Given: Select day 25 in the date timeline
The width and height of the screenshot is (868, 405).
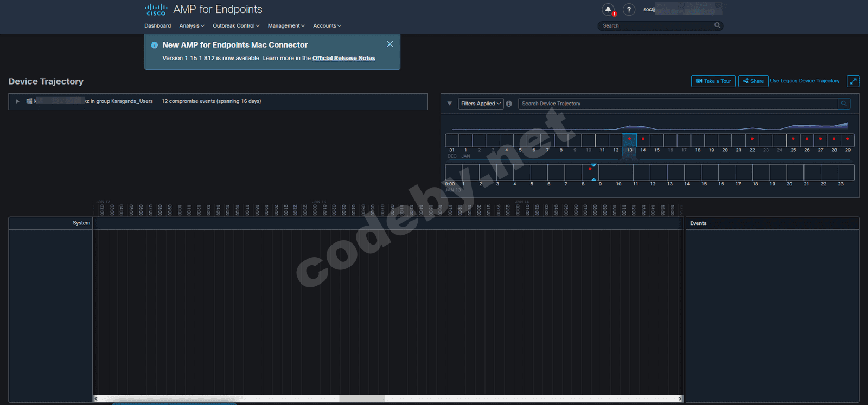Looking at the screenshot, I should [x=793, y=140].
